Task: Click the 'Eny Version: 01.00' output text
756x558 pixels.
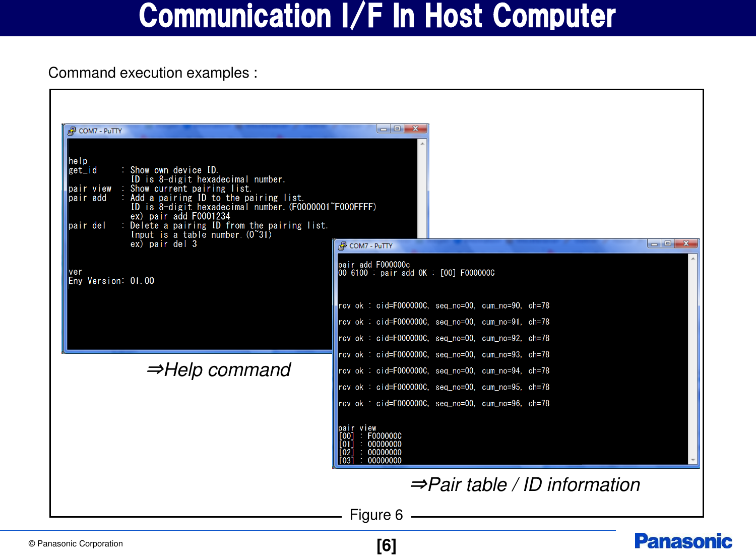Action: pyautogui.click(x=112, y=281)
